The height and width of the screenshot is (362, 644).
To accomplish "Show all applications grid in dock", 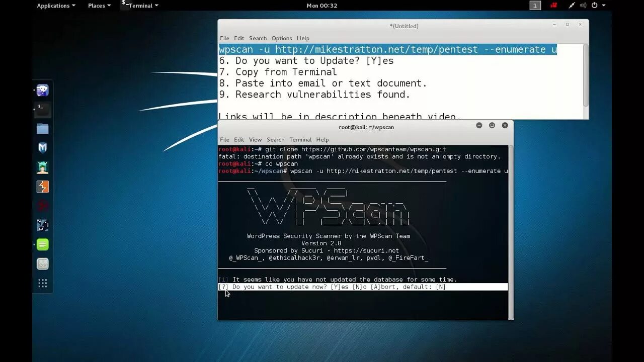I will [43, 284].
